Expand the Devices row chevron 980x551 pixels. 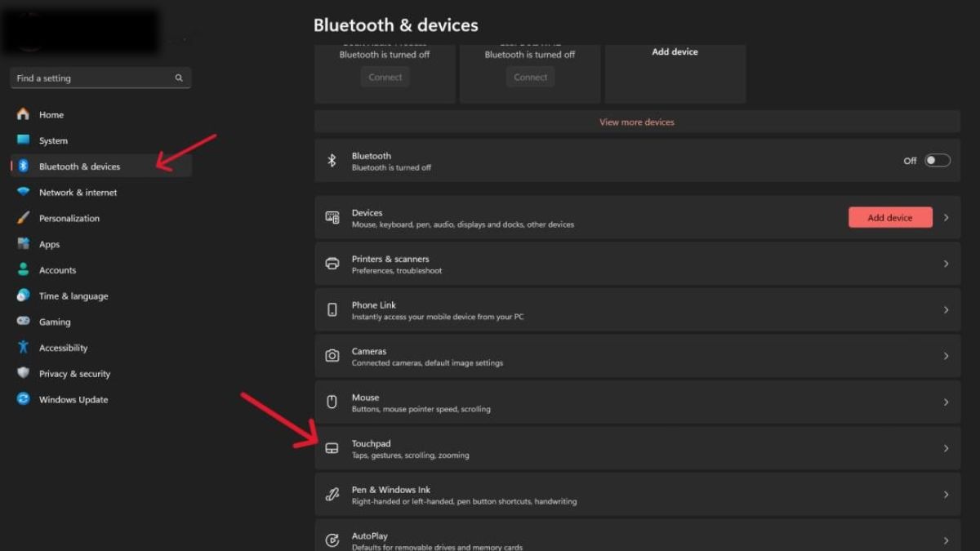tap(947, 218)
